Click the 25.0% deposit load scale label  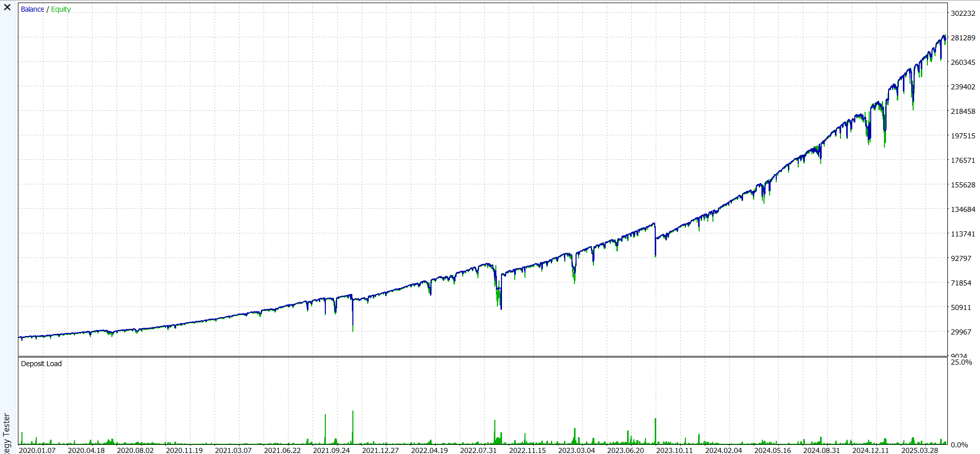[961, 362]
